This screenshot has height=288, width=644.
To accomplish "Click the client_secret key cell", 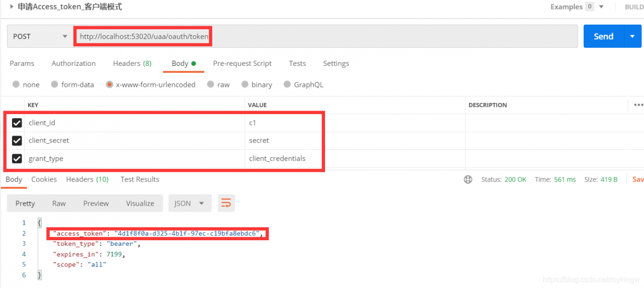I will (x=134, y=141).
